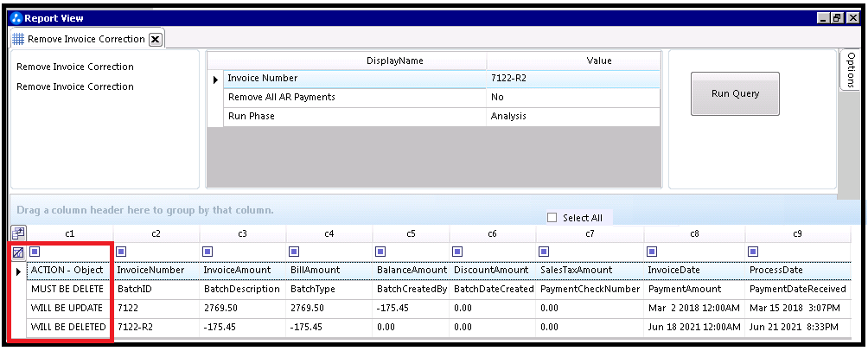Toggle the filter box under column c8

tap(652, 252)
